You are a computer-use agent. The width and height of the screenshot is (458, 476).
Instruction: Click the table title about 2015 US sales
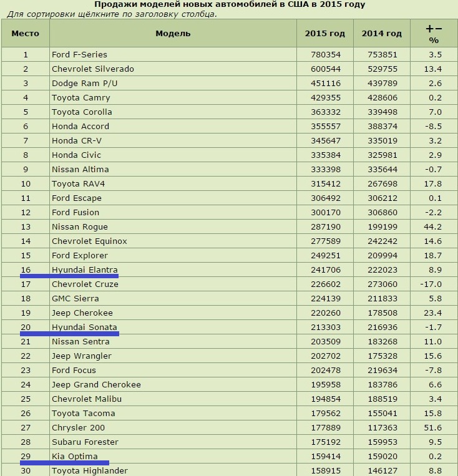230,4
